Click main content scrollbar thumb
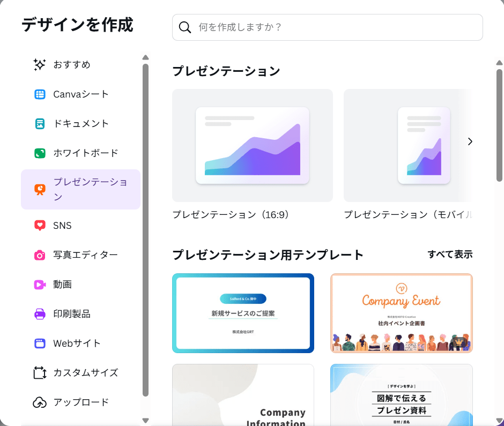Screen dimensions: 504x426 (x=499, y=125)
